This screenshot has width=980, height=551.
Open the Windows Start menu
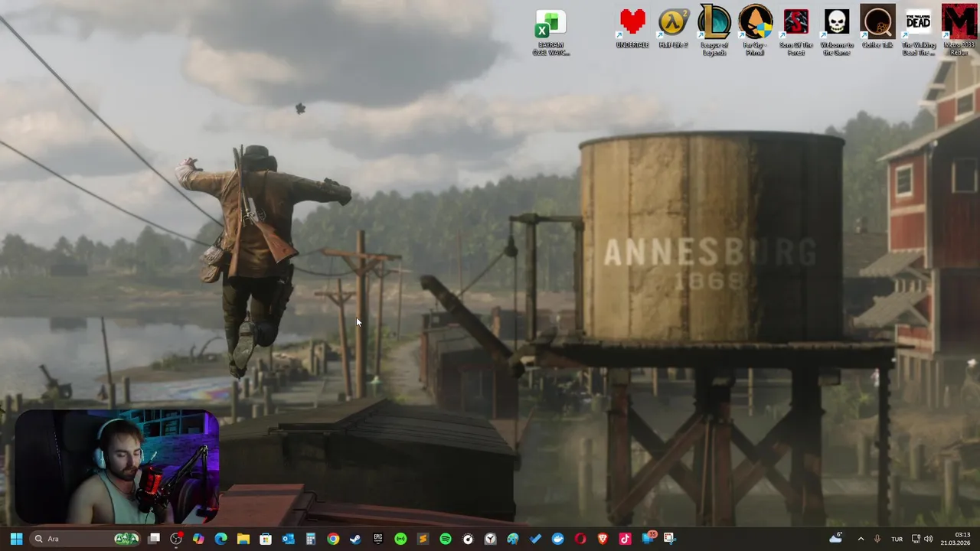pos(16,539)
